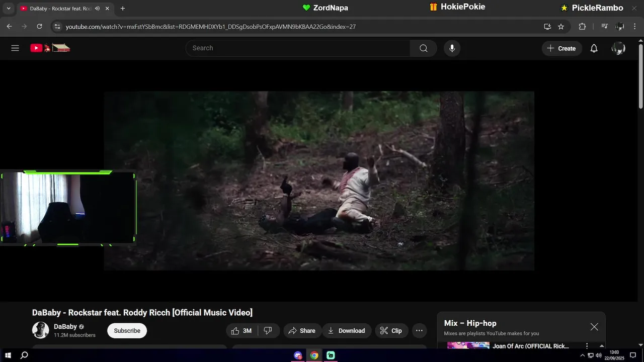Show hidden system tray icons
This screenshot has height=362, width=644.
583,355
